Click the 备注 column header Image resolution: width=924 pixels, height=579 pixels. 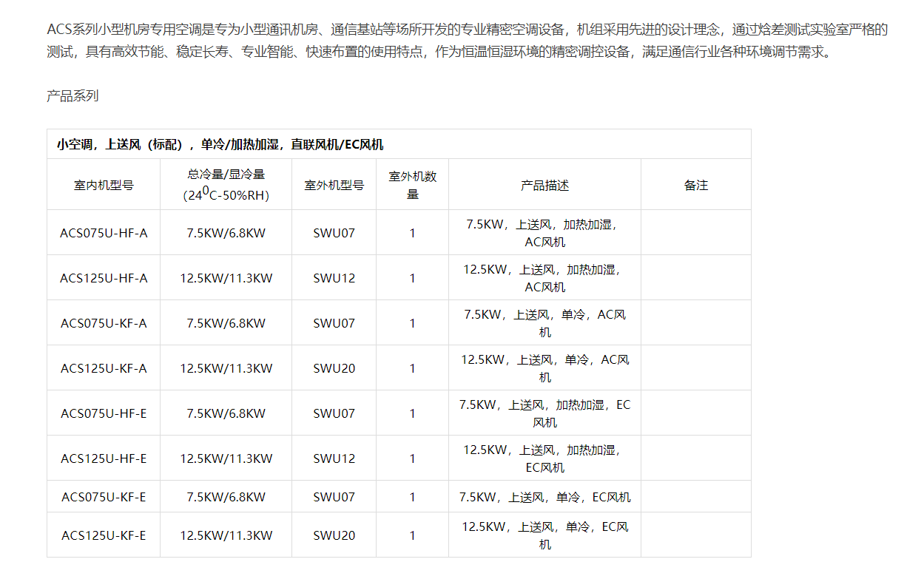coord(695,185)
